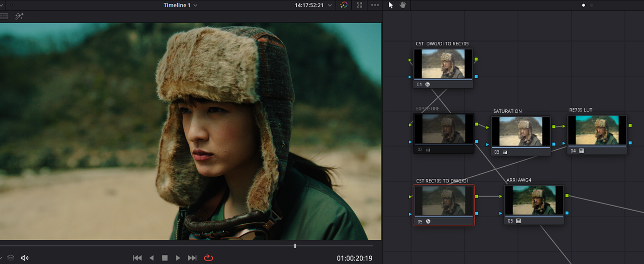Click the histogram icon on node 03
The width and height of the screenshot is (644, 264).
[x=505, y=152]
